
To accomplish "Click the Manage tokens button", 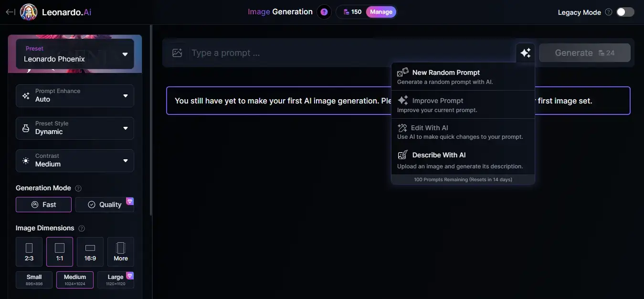I will 381,12.
